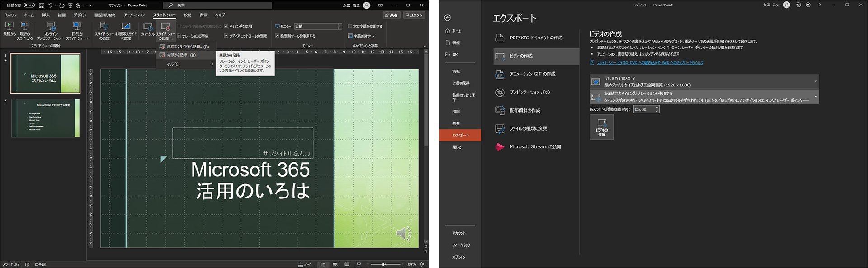Click hide slide (非表示スライドに設定) icon

tap(126, 26)
